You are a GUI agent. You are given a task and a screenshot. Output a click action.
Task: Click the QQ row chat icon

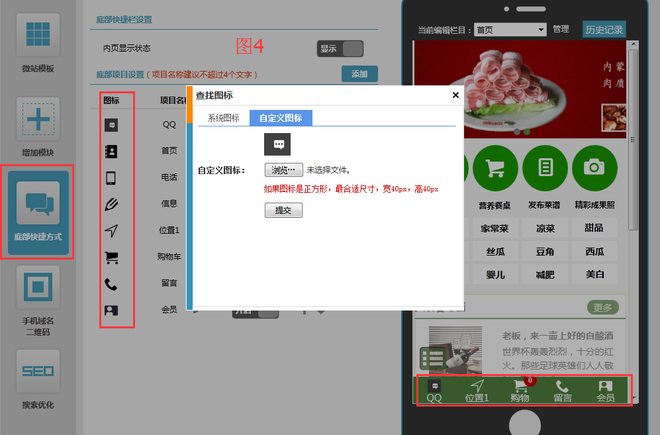pyautogui.click(x=111, y=125)
